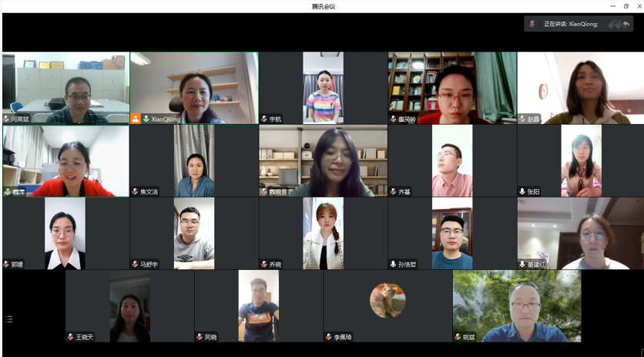Click the muted mic icon beside 乔晓
This screenshot has height=357, width=644.
coord(264,264)
